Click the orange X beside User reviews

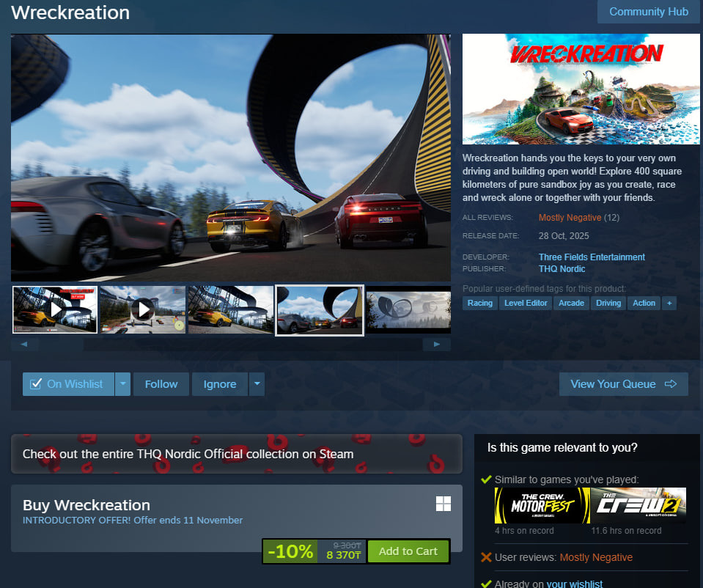(x=486, y=557)
